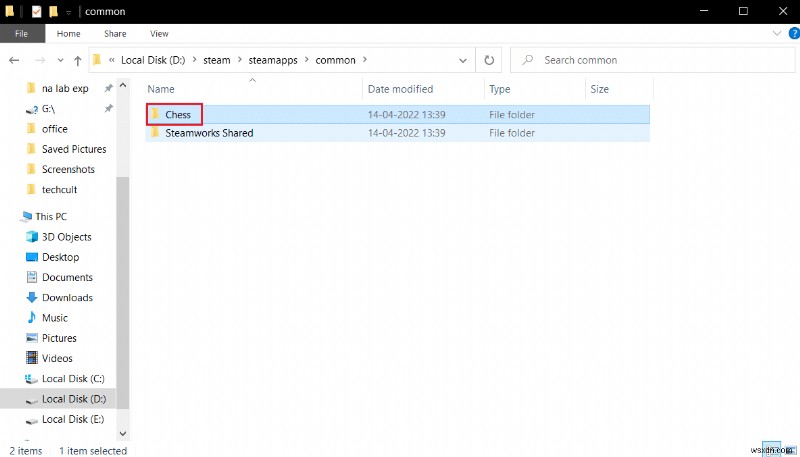Sort by the Name column header

click(x=161, y=89)
